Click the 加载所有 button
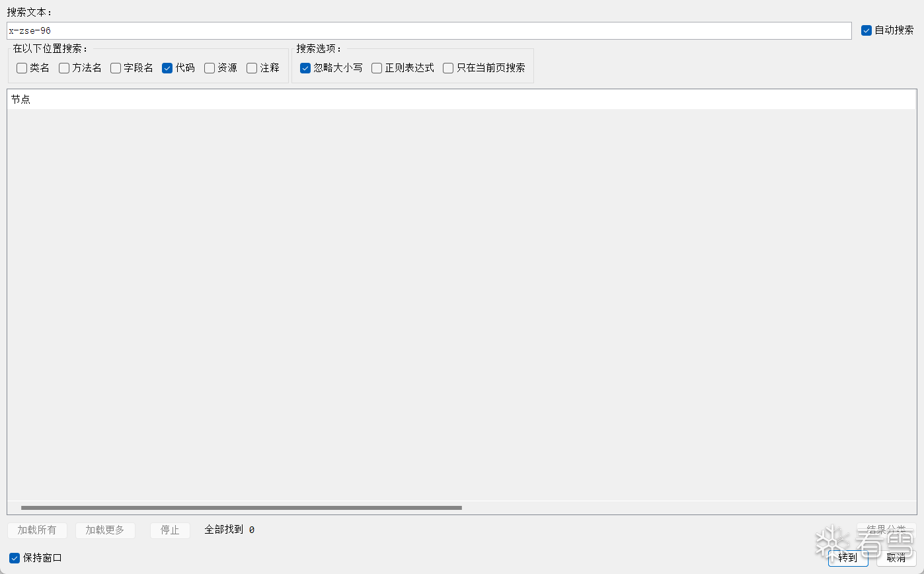 pos(37,530)
